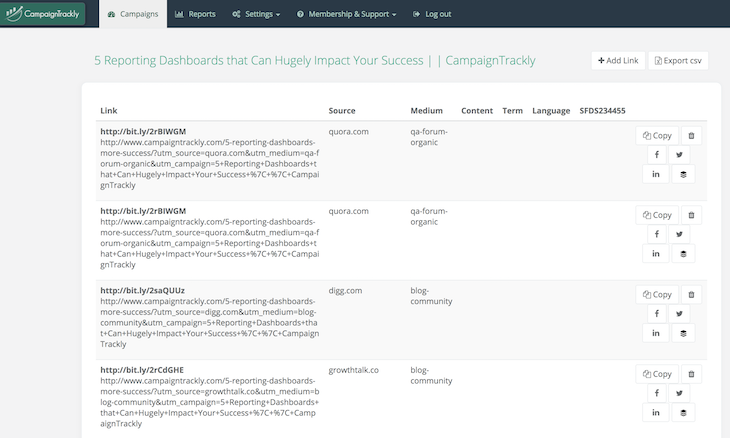
Task: Click Log out in navigation
Action: pyautogui.click(x=432, y=14)
